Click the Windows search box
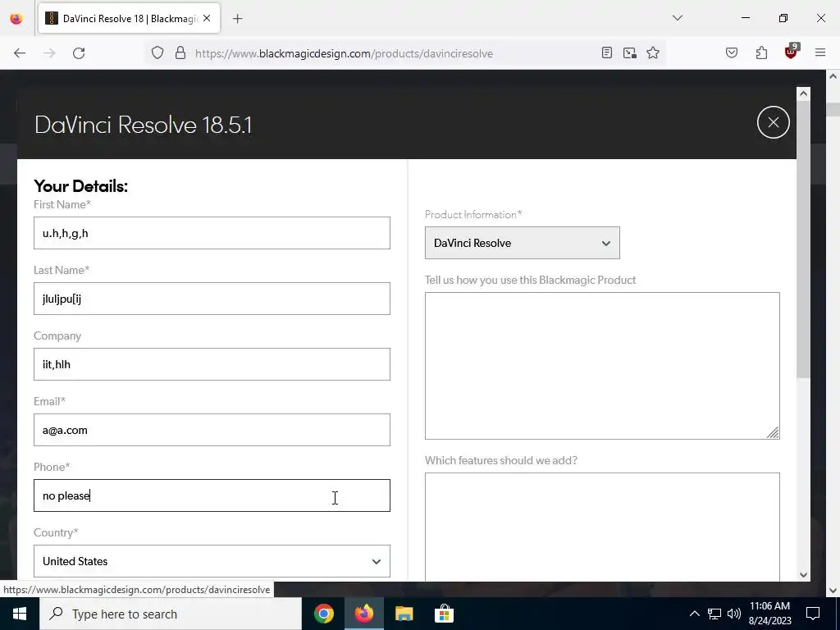The image size is (840, 630). click(171, 614)
